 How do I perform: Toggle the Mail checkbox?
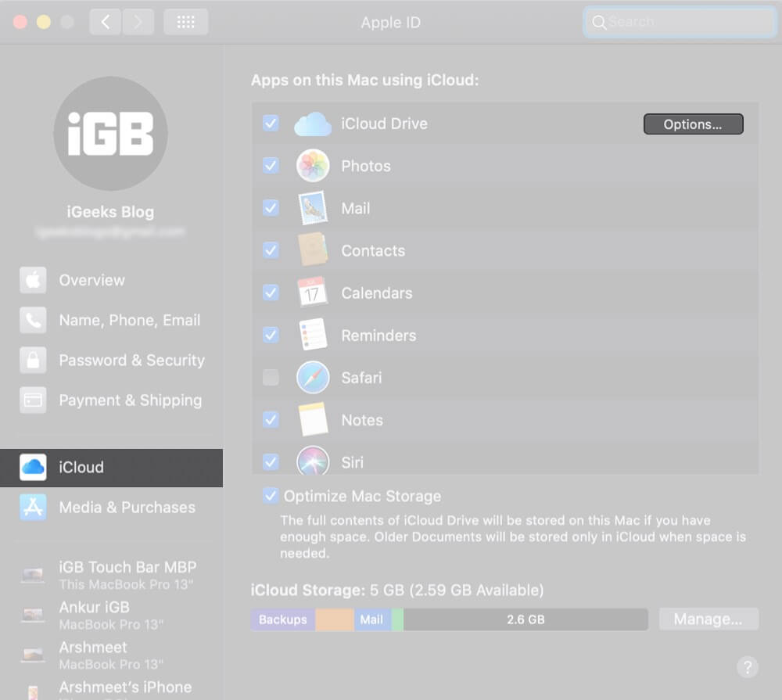pos(271,208)
